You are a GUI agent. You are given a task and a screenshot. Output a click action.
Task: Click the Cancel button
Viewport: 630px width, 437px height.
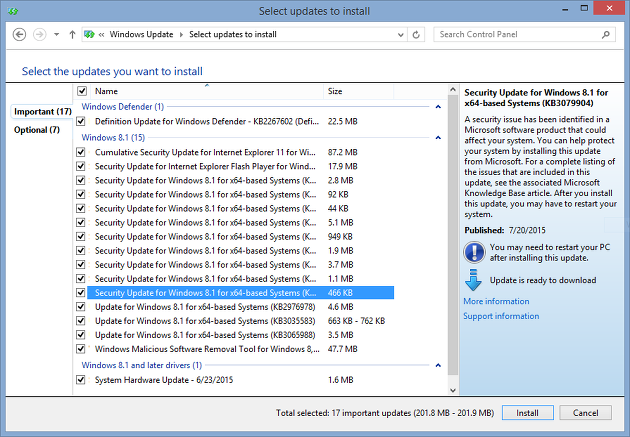click(x=585, y=413)
